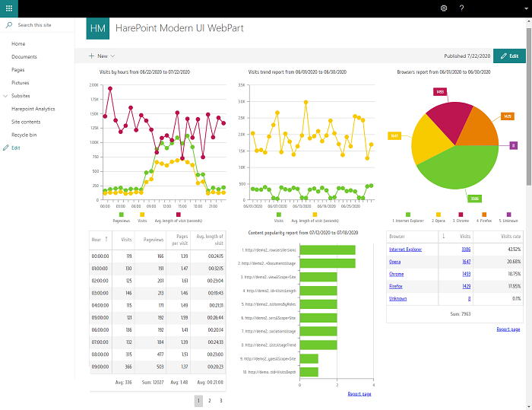The height and width of the screenshot is (410, 532).
Task: Click the 3386 visits link
Action: pyautogui.click(x=466, y=249)
